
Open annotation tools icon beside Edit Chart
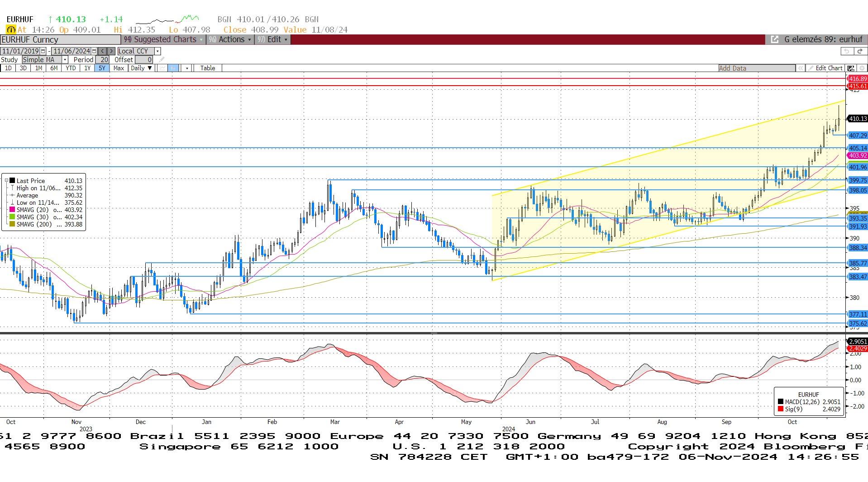pyautogui.click(x=851, y=68)
